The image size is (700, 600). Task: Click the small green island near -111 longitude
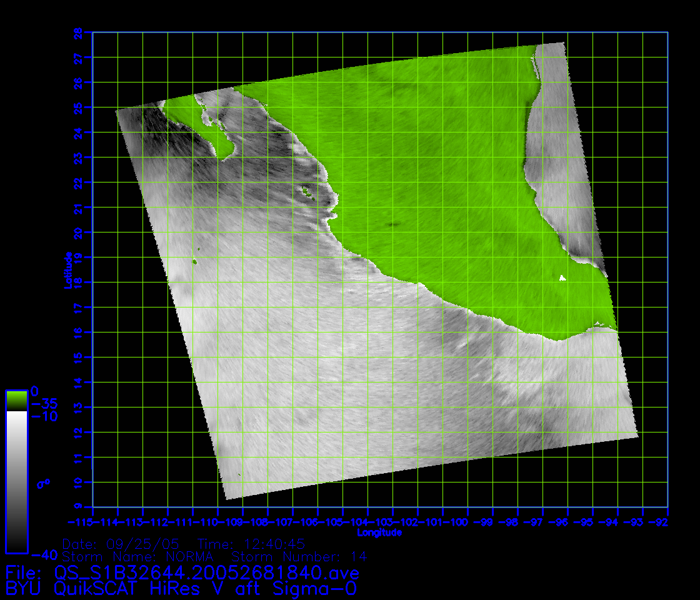tap(195, 262)
